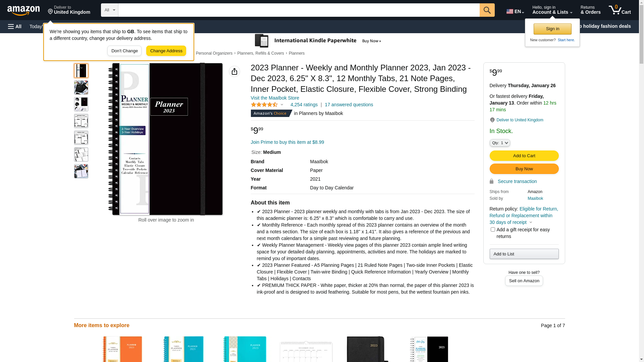Click the Change Address button
The height and width of the screenshot is (362, 644).
pyautogui.click(x=166, y=51)
